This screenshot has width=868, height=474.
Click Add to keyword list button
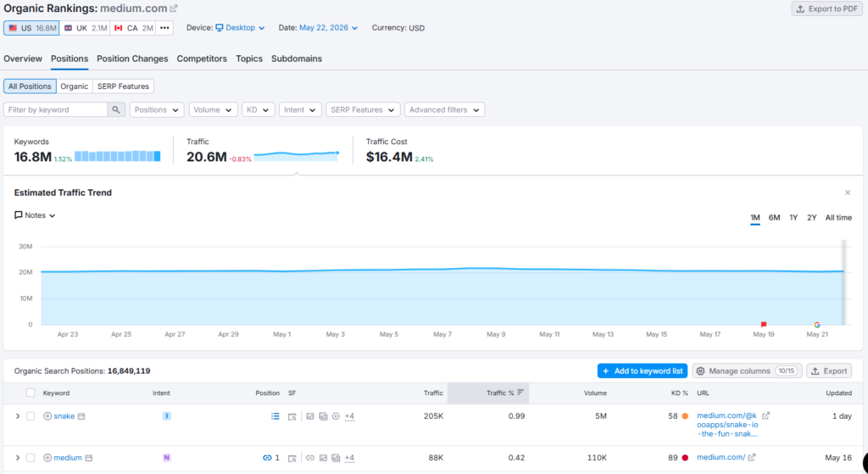point(643,371)
